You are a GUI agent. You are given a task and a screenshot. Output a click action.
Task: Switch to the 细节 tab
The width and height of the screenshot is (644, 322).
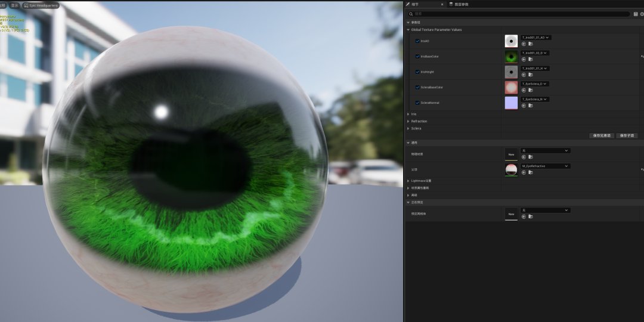(x=425, y=4)
